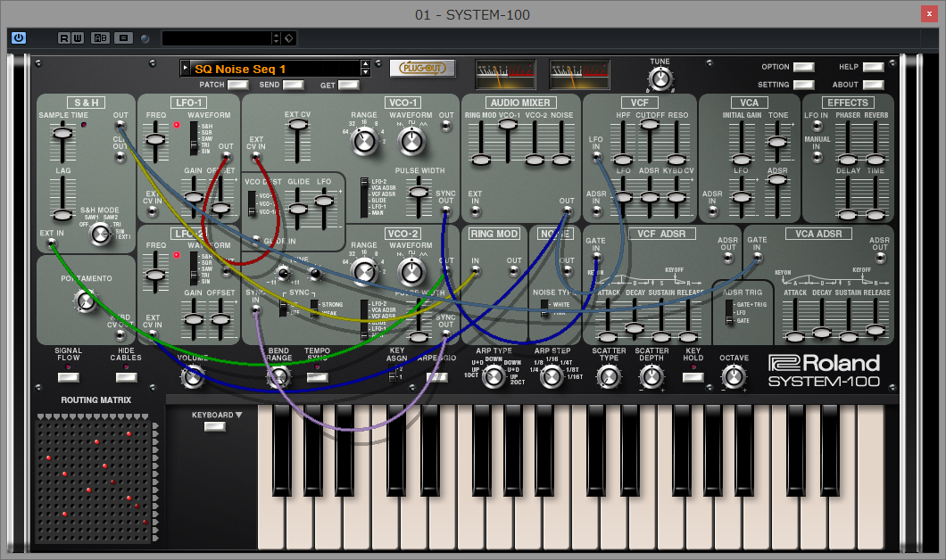Enable the R read automation button

tap(64, 38)
